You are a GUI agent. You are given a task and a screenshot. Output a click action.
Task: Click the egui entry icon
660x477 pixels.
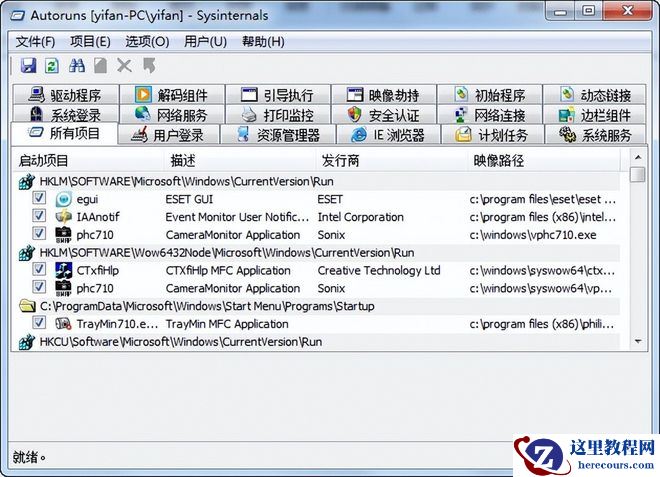pos(64,199)
